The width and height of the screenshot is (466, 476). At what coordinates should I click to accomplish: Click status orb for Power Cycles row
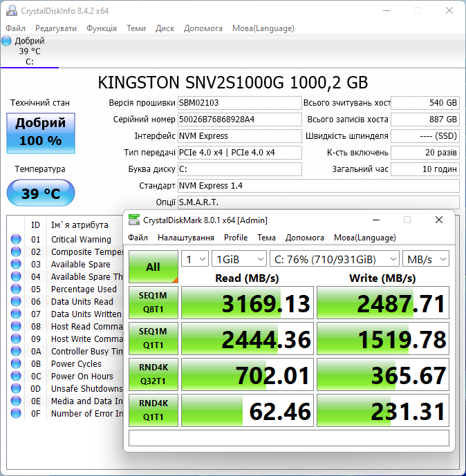coord(16,363)
